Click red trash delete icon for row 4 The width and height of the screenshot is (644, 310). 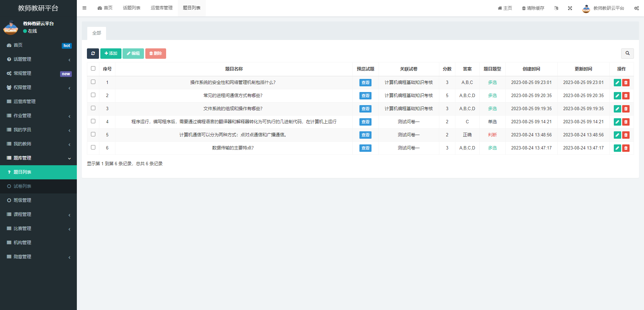(x=626, y=122)
